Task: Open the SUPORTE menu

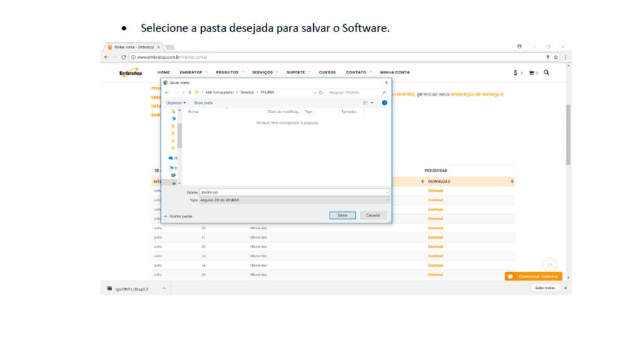Action: (298, 72)
